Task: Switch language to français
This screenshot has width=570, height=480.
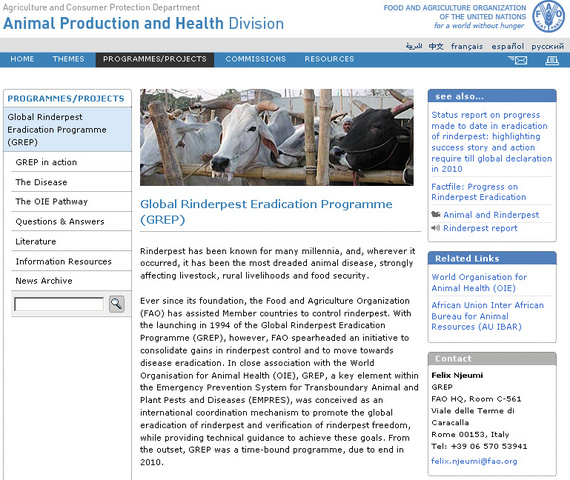Action: [x=467, y=46]
